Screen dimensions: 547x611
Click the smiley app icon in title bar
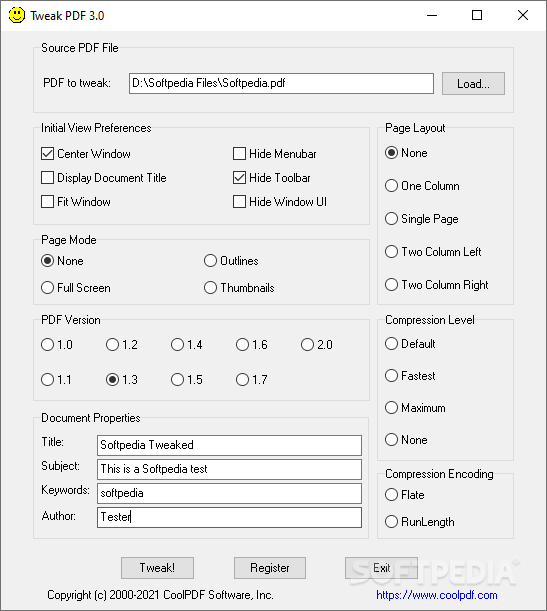[x=16, y=16]
